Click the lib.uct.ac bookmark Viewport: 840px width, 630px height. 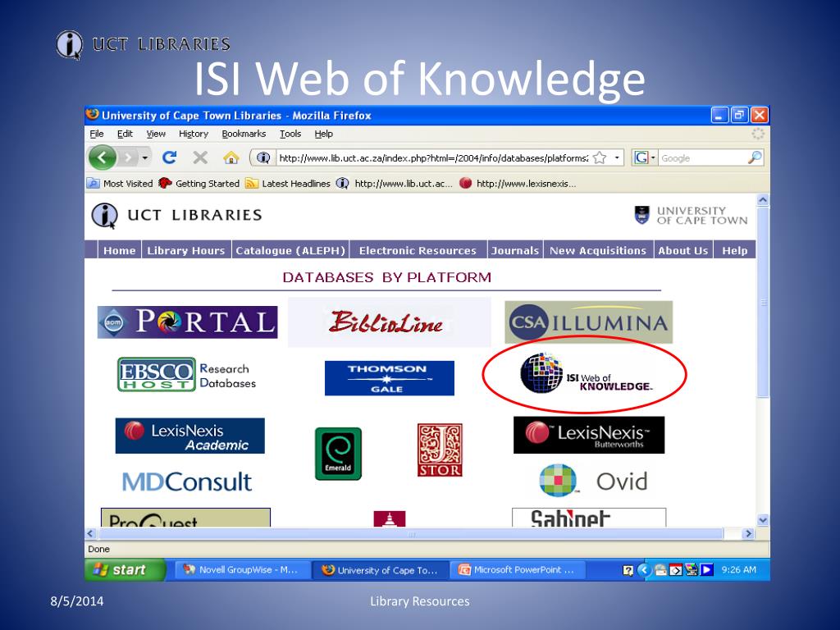[x=395, y=183]
